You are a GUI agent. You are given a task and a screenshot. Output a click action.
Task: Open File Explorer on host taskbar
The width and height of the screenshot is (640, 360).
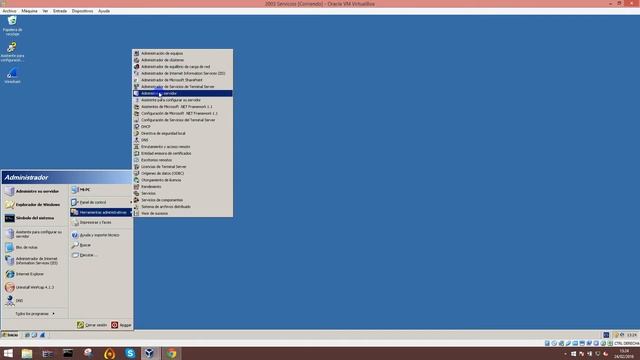click(x=27, y=353)
